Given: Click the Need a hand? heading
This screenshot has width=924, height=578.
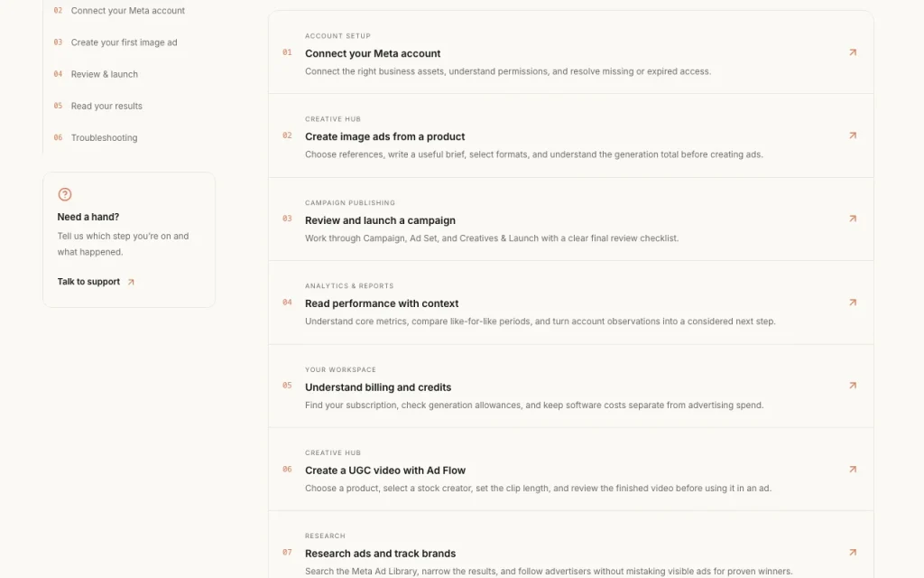Looking at the screenshot, I should 88,217.
